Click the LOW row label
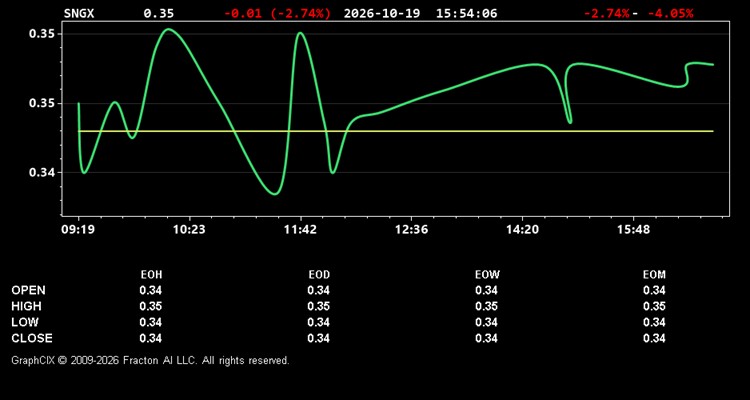The image size is (750, 400). [x=25, y=322]
